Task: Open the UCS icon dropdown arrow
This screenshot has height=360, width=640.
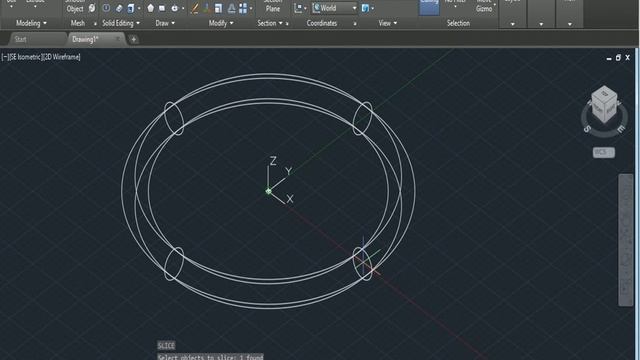Action: pyautogui.click(x=305, y=8)
